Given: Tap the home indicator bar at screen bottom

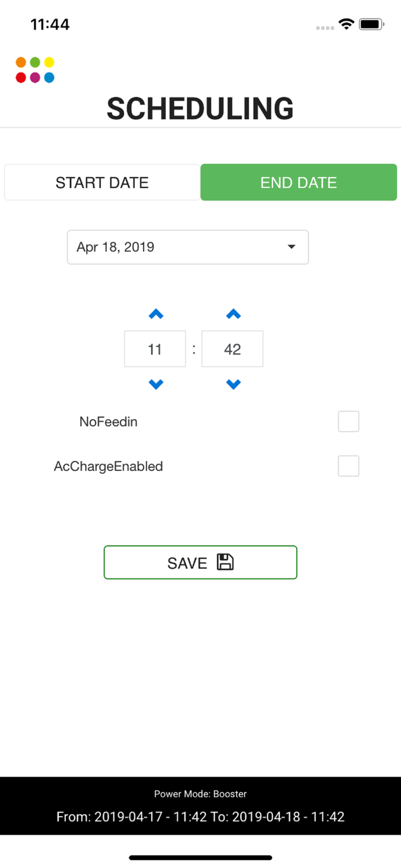Looking at the screenshot, I should 200,858.
